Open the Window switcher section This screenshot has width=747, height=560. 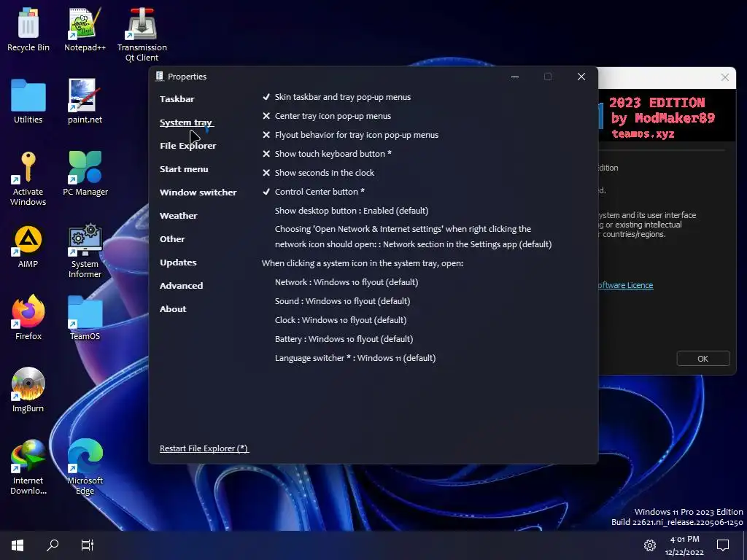(198, 192)
